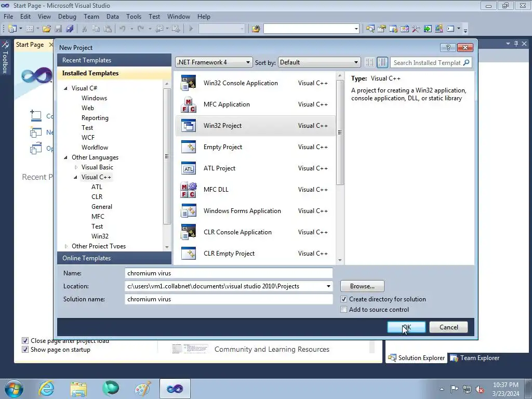Open the .NET Framework 4 dropdown
The width and height of the screenshot is (532, 399).
[x=214, y=62]
